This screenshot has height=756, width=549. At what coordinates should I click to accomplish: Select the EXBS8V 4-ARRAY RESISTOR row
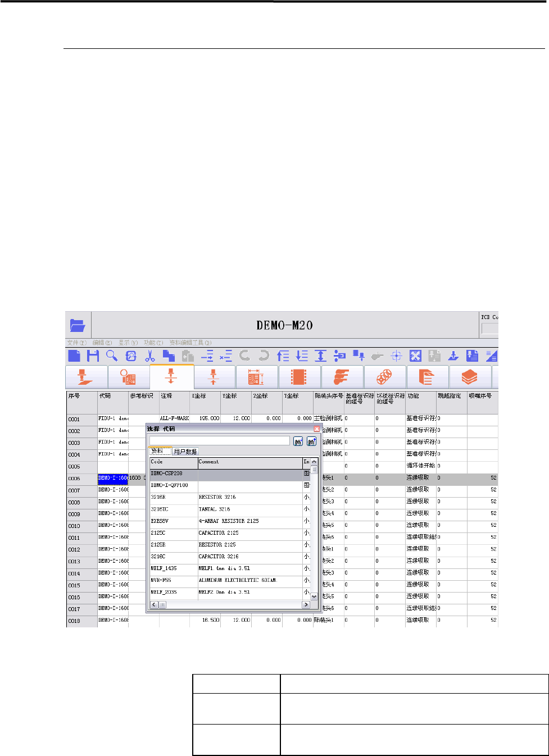[230, 521]
